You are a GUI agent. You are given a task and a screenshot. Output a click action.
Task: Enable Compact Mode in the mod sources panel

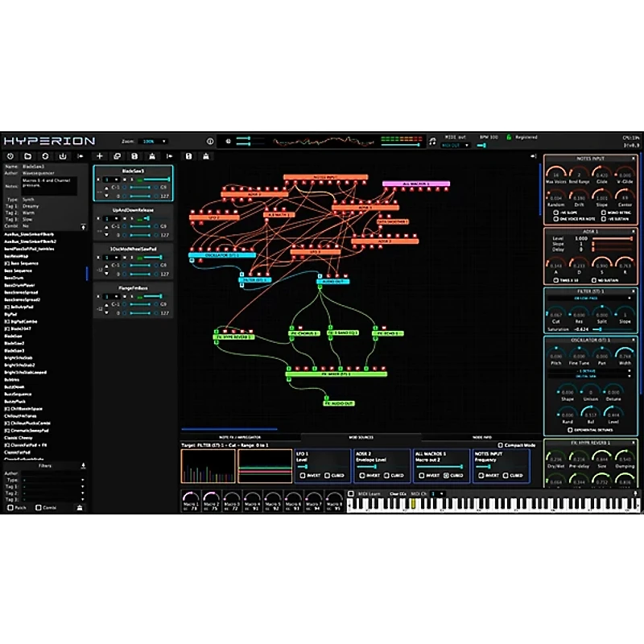click(x=502, y=445)
